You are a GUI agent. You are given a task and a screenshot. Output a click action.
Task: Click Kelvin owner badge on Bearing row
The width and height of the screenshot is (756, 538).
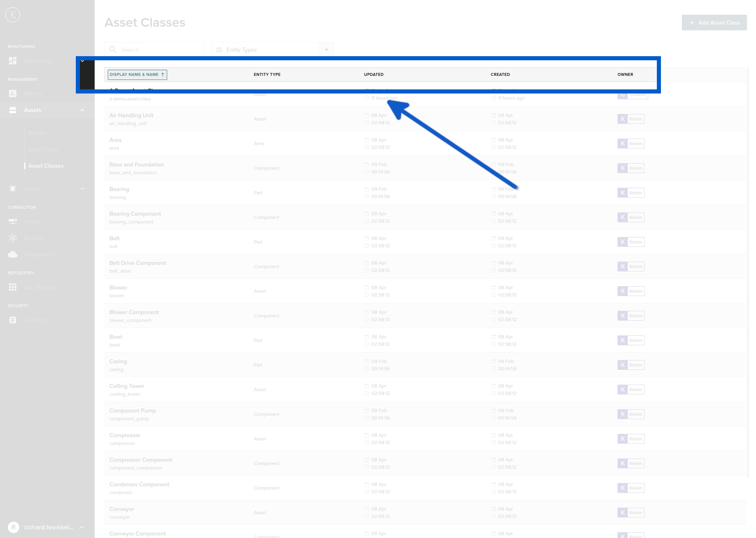[x=631, y=193]
